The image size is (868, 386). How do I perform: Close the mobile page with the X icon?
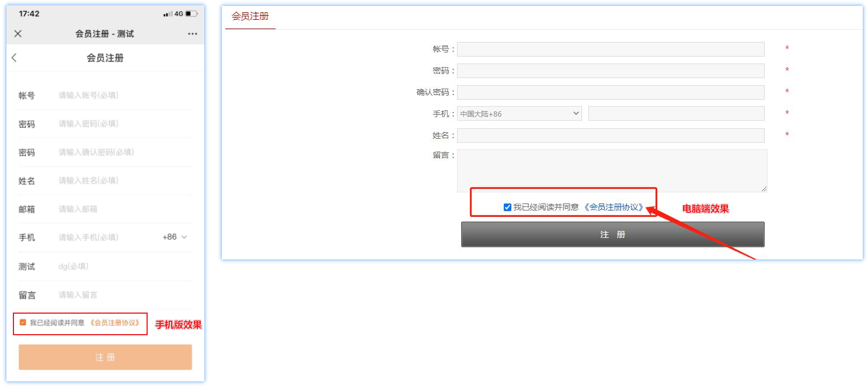click(18, 34)
